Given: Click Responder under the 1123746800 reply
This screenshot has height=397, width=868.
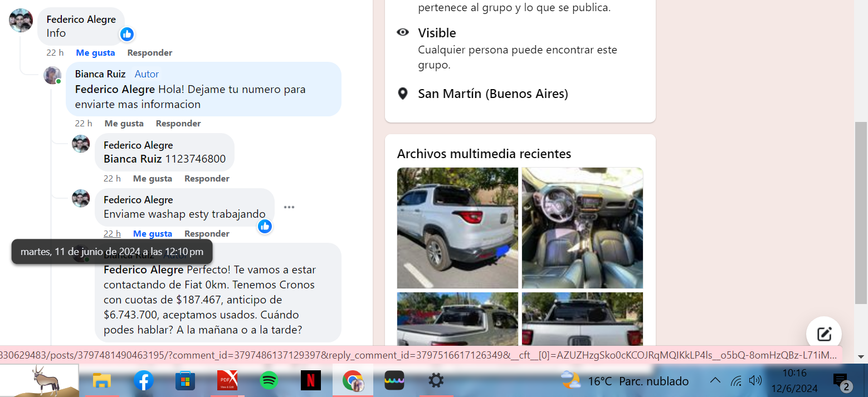Looking at the screenshot, I should [207, 178].
